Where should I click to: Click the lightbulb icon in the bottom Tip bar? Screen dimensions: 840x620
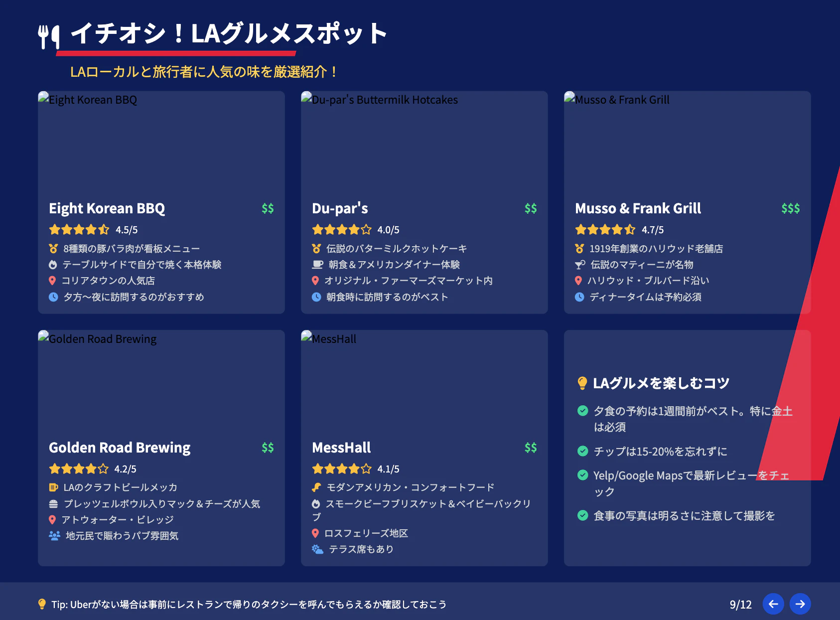tap(42, 604)
